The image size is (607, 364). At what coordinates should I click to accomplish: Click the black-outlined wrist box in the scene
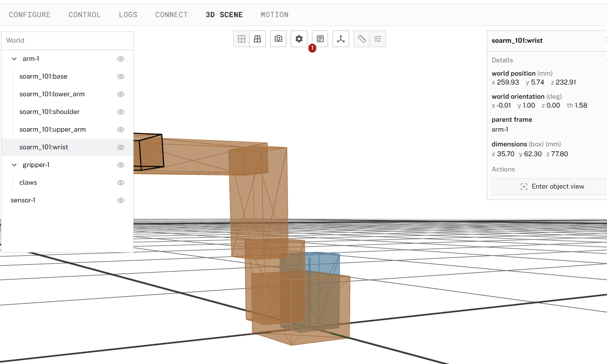pyautogui.click(x=148, y=152)
